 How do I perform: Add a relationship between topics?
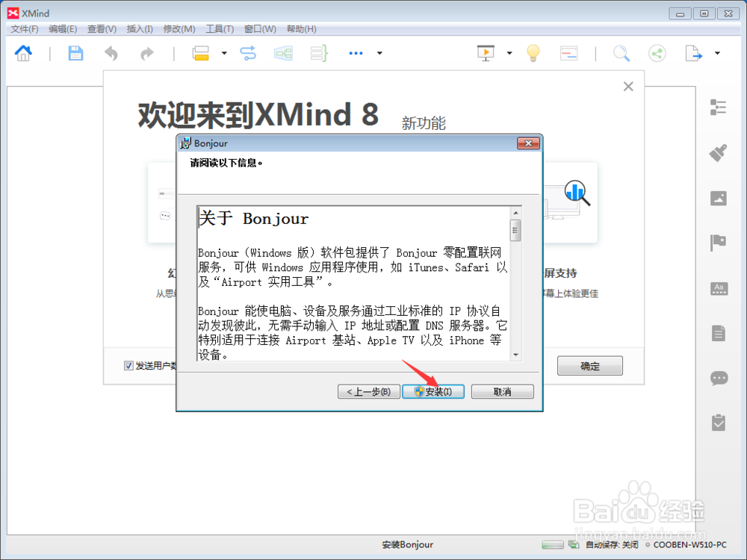point(248,53)
